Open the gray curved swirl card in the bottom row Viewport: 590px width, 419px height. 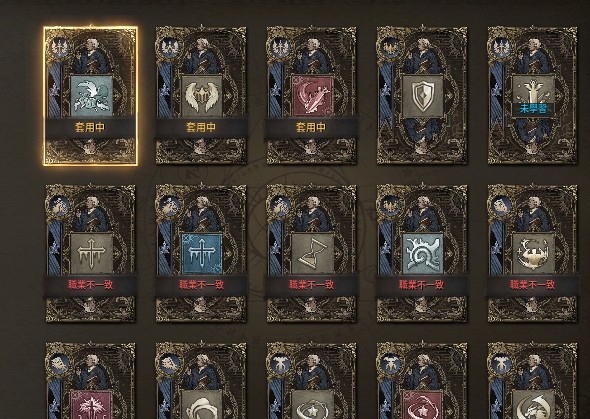point(201,381)
